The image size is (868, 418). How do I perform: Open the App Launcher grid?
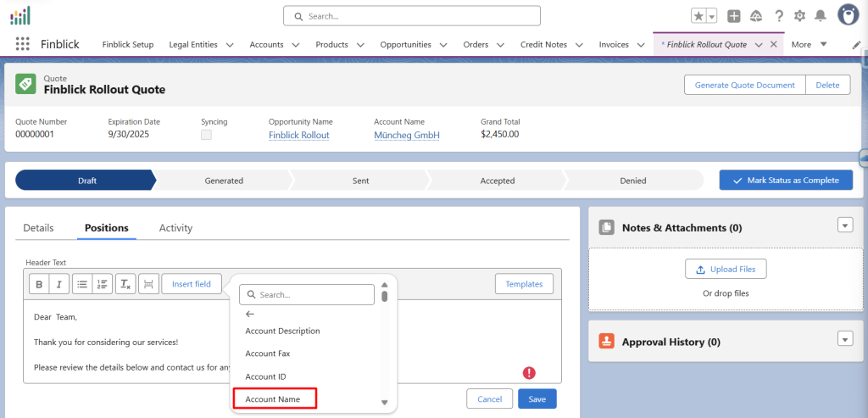(x=23, y=44)
